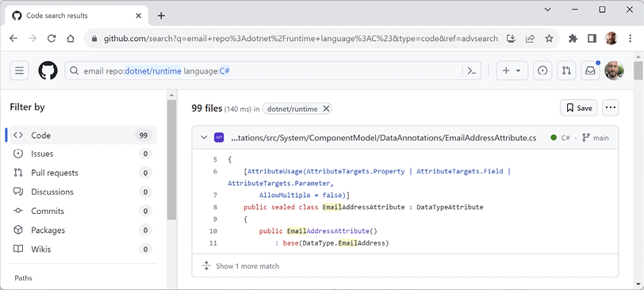Screen dimensions: 644x290
Task: Select the Discussions filter
Action: pyautogui.click(x=83, y=192)
